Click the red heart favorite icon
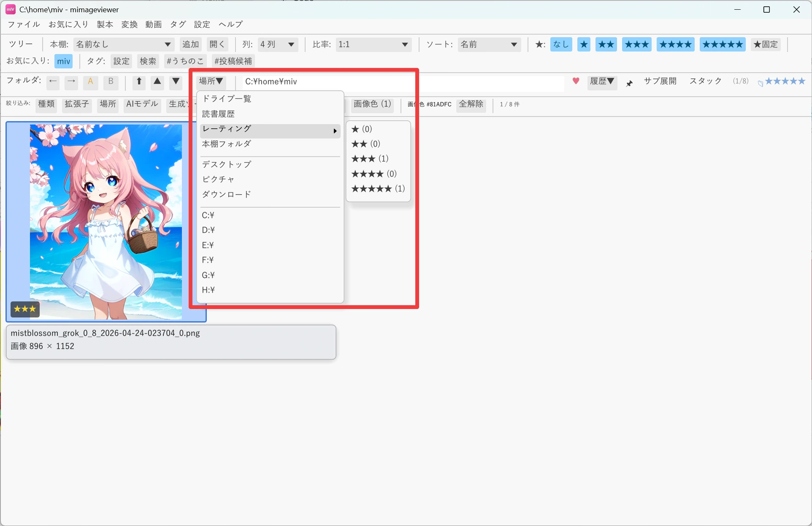This screenshot has width=812, height=526. (576, 81)
